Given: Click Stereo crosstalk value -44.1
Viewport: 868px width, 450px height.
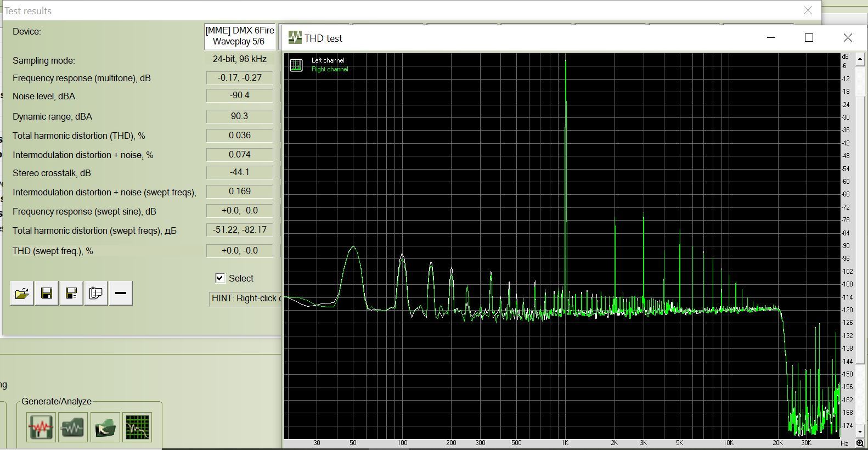Looking at the screenshot, I should tap(240, 172).
